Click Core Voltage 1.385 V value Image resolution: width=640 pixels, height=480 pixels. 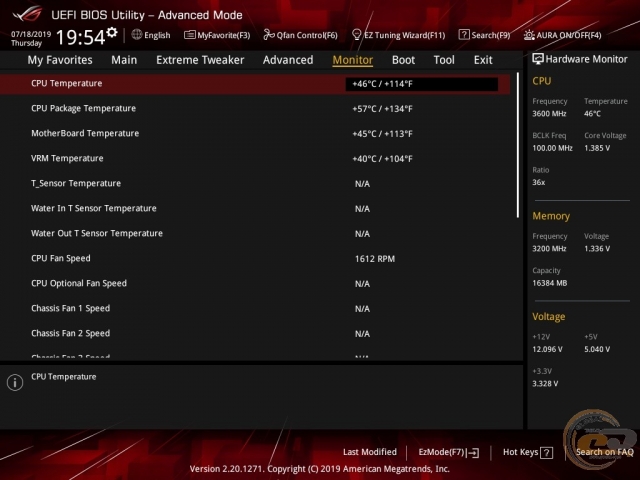[x=597, y=148]
